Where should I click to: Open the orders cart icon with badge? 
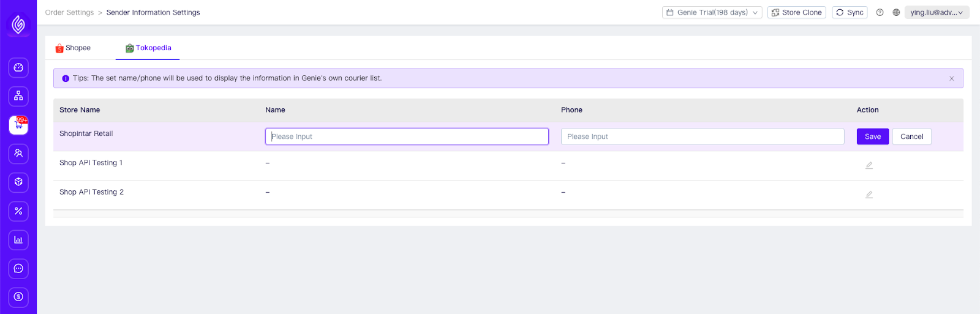click(18, 125)
